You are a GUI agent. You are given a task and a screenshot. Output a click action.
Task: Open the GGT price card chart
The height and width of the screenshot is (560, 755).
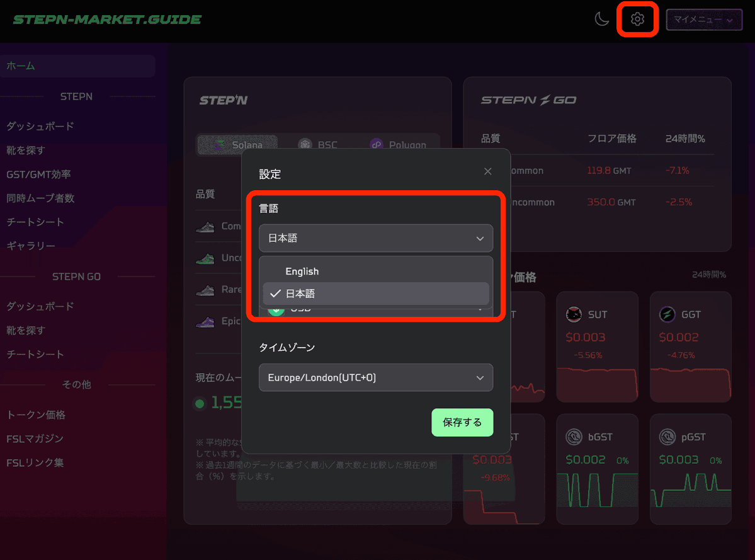(x=691, y=385)
